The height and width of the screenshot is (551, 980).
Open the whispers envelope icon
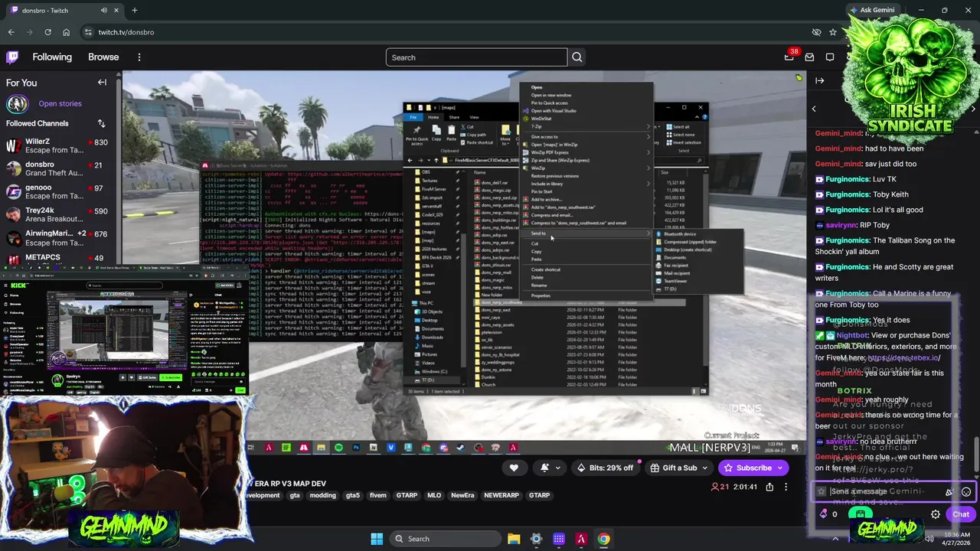click(809, 57)
